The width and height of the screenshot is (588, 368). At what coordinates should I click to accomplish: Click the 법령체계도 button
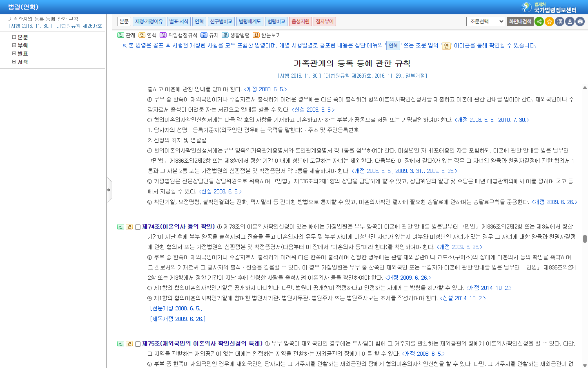click(x=250, y=21)
